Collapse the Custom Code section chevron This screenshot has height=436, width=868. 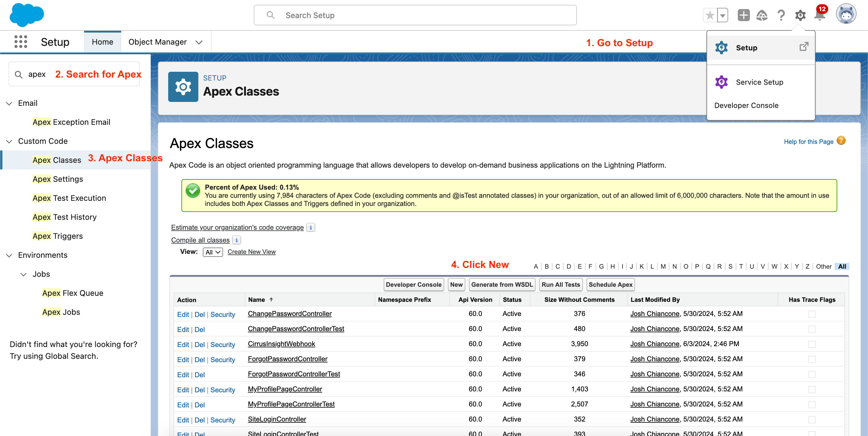(x=9, y=142)
